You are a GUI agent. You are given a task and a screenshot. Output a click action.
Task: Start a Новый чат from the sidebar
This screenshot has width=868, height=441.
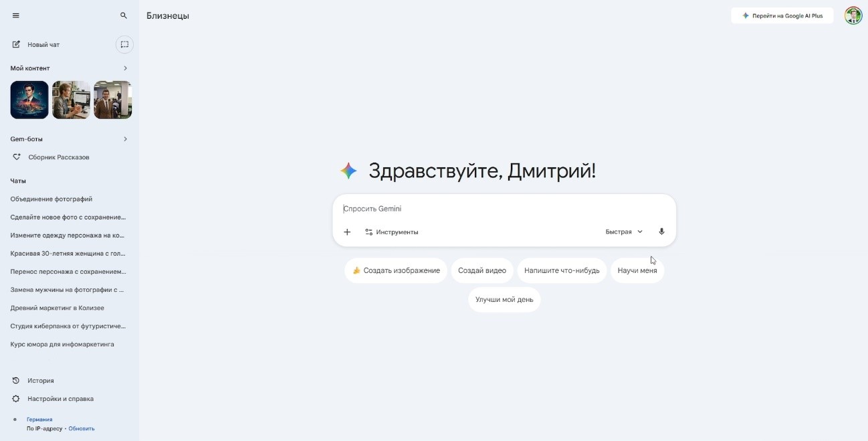click(43, 45)
